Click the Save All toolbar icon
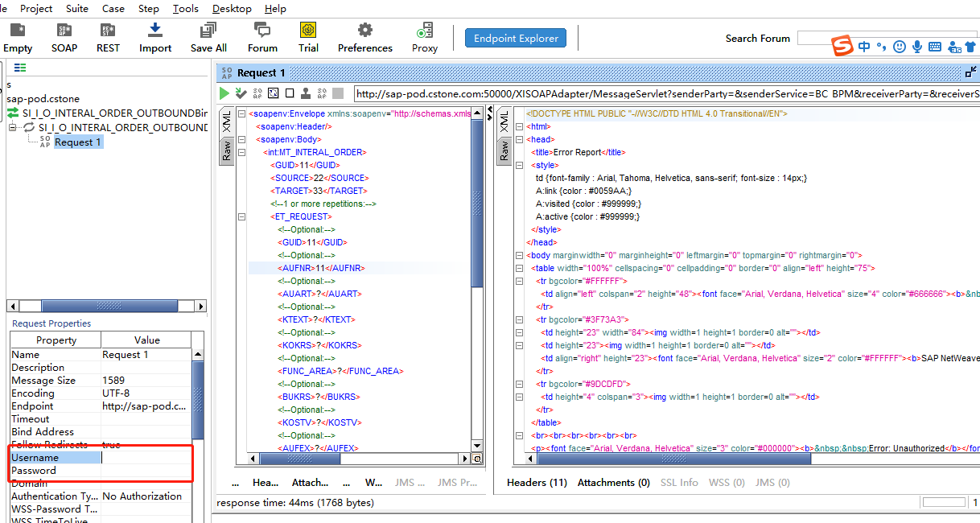 click(x=208, y=38)
